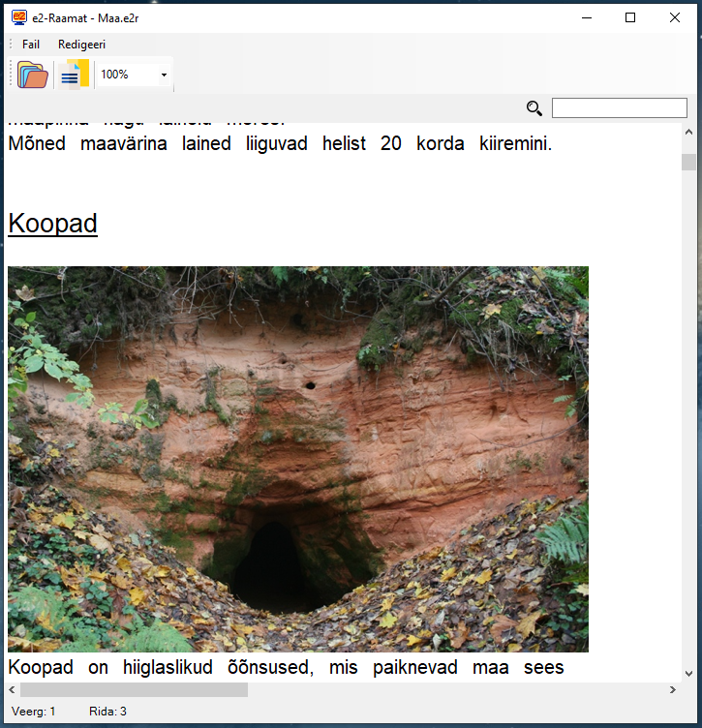Expand the 100% zoom dropdown arrow
The width and height of the screenshot is (702, 728).
coord(164,75)
